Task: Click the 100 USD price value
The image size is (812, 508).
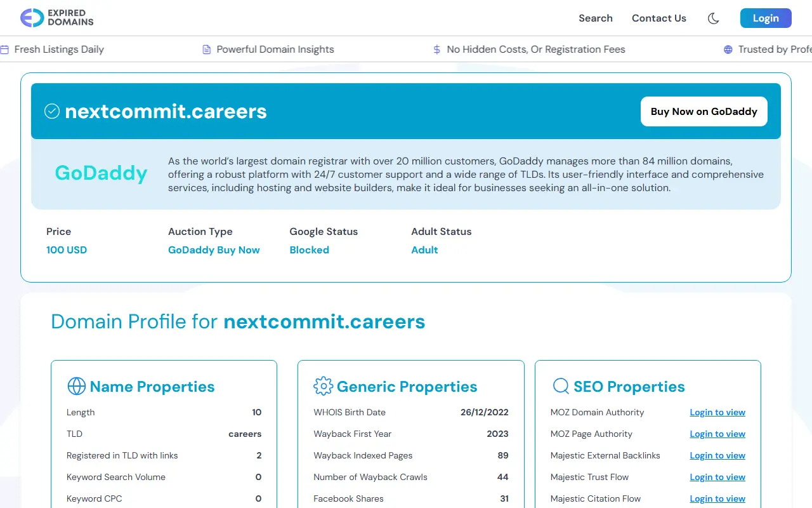Action: click(67, 250)
